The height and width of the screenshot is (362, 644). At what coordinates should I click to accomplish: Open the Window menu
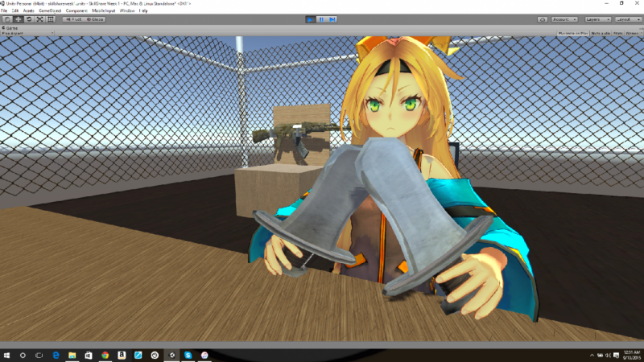pyautogui.click(x=127, y=10)
